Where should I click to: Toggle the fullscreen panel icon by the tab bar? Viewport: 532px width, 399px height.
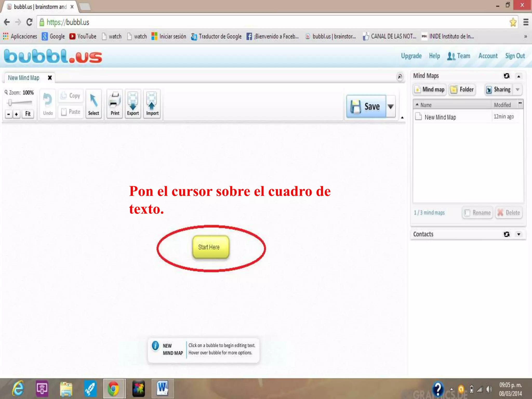400,77
